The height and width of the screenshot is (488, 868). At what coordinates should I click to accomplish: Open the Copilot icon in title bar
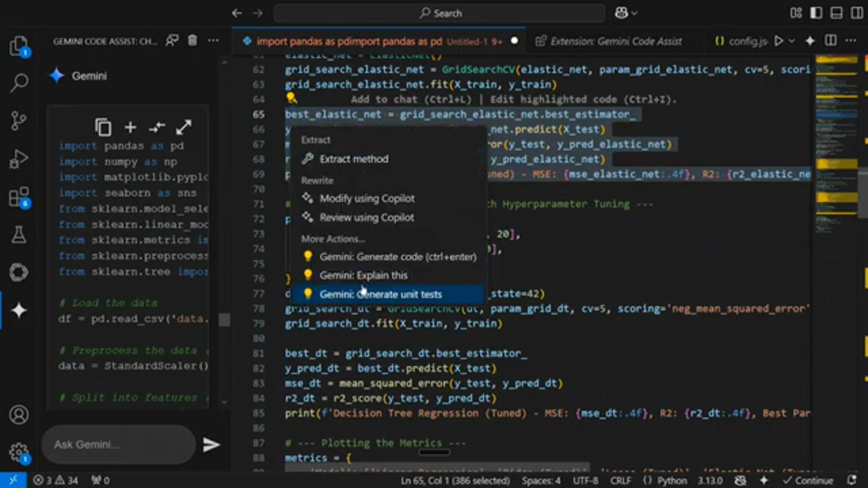pyautogui.click(x=621, y=13)
